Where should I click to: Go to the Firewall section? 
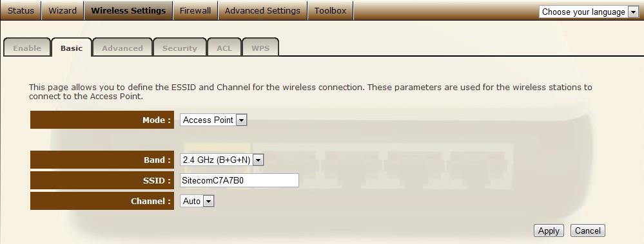pyautogui.click(x=195, y=11)
